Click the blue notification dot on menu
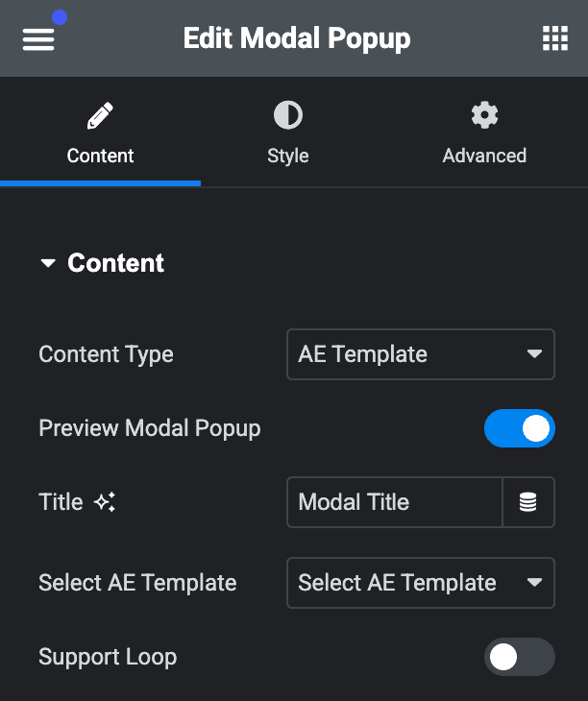Screen dimensions: 588x701 [x=60, y=17]
